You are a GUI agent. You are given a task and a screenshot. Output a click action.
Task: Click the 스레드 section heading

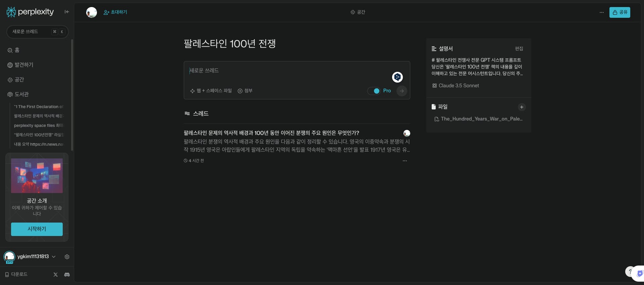[x=197, y=113]
